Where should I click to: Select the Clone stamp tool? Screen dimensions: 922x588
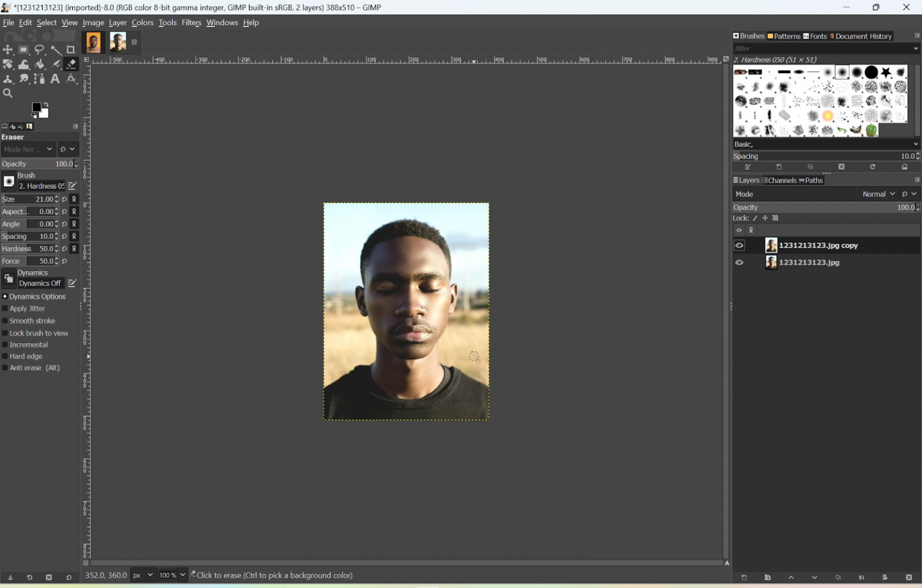8,79
